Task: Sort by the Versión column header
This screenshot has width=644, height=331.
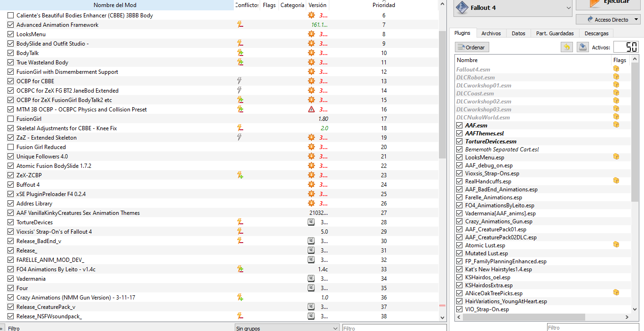Action: pyautogui.click(x=317, y=5)
